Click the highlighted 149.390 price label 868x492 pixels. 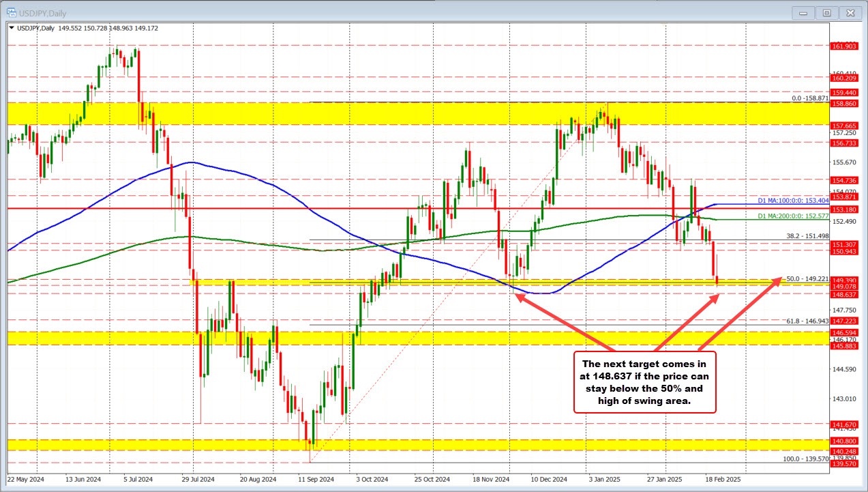[845, 280]
